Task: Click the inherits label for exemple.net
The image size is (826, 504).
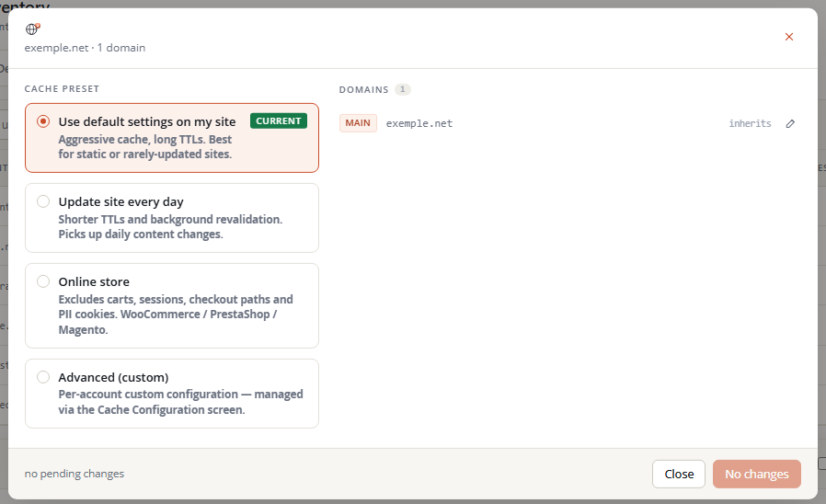Action: [751, 124]
